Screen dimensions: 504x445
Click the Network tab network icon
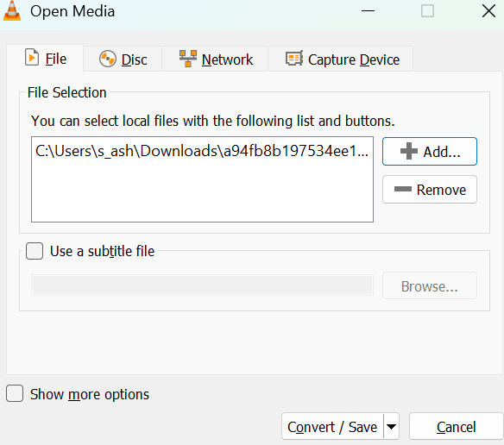(x=188, y=59)
